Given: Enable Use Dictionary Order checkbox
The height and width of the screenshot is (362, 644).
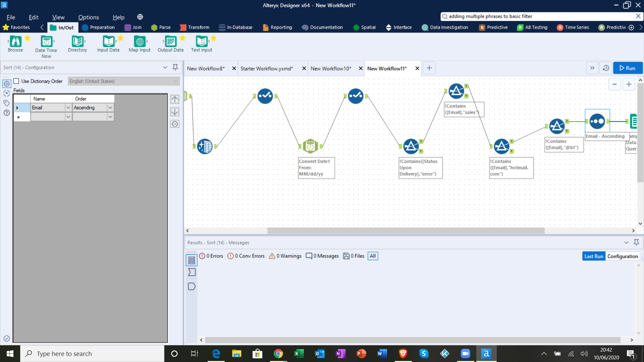Looking at the screenshot, I should coord(16,81).
